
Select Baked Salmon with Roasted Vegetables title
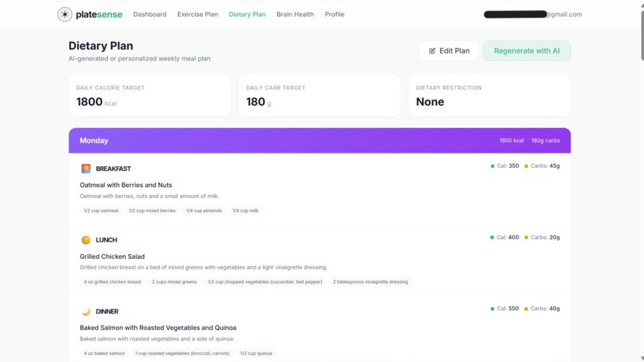coord(158,328)
